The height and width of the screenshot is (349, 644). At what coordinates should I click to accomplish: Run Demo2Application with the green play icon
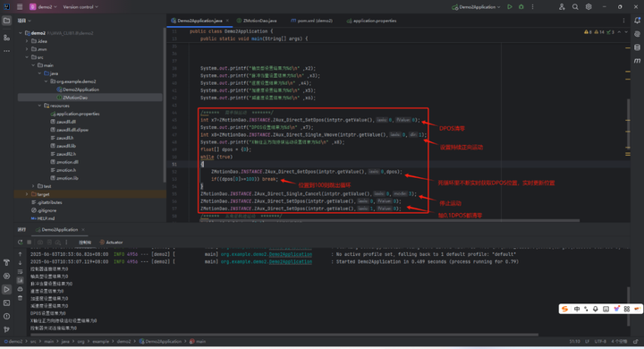510,7
